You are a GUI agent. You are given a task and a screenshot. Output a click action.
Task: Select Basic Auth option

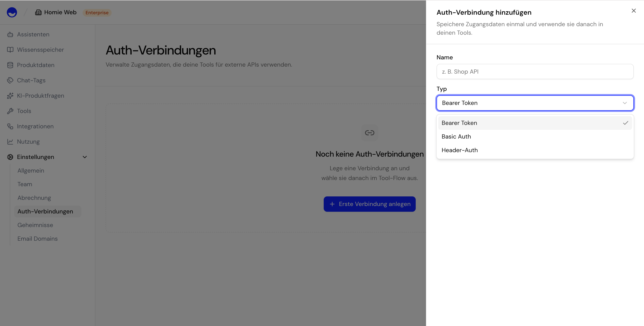click(535, 136)
